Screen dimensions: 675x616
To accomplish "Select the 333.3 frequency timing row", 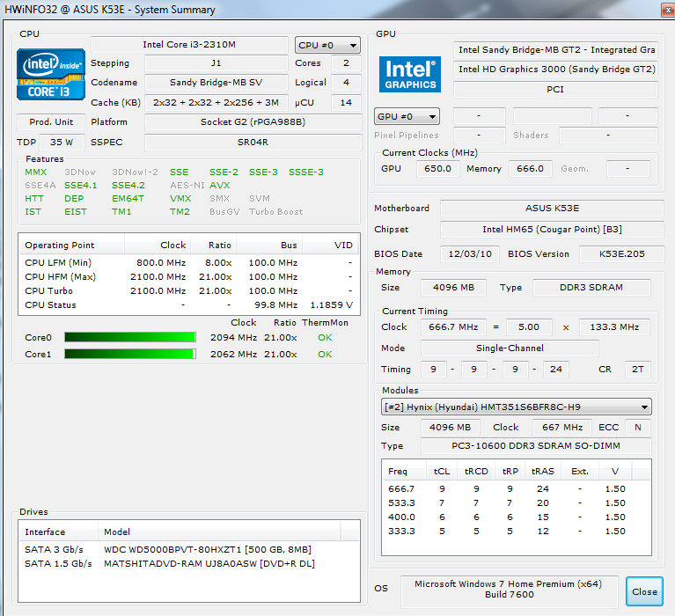I will tap(517, 532).
